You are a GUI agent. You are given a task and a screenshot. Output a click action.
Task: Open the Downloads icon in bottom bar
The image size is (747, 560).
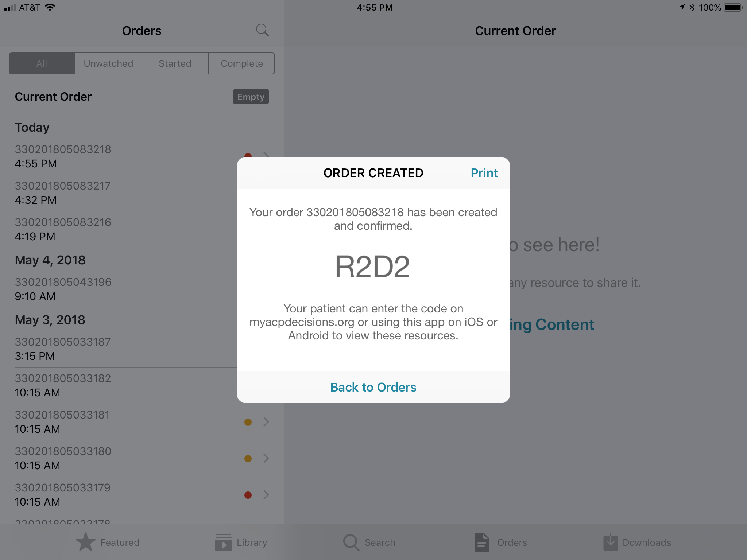coord(611,542)
